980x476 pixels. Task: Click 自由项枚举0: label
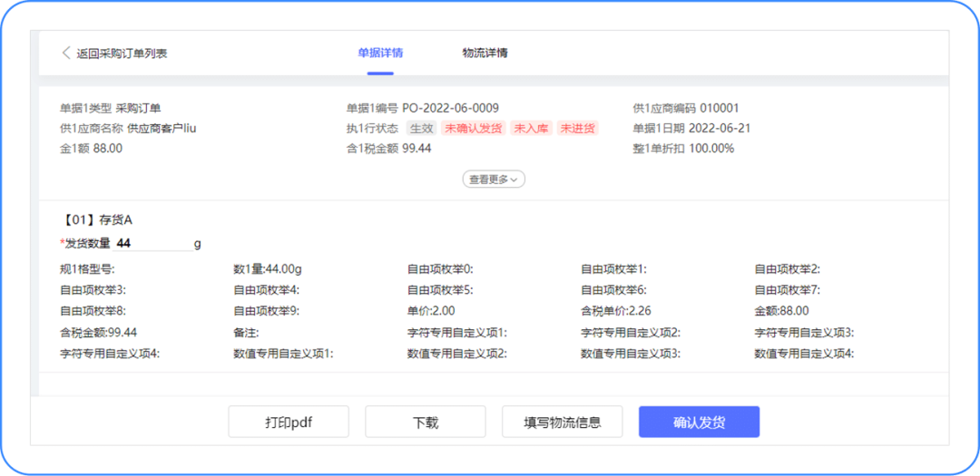(440, 269)
